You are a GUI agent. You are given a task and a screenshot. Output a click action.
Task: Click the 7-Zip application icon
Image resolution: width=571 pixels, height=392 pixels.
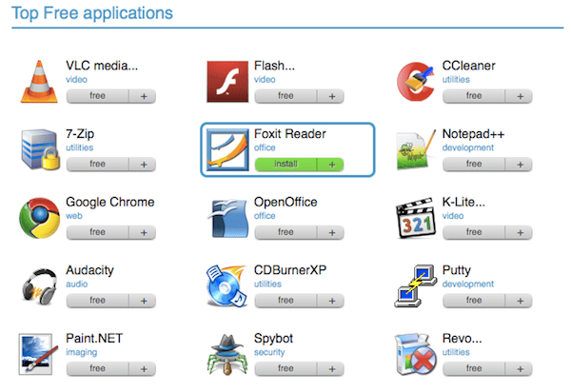pos(39,149)
